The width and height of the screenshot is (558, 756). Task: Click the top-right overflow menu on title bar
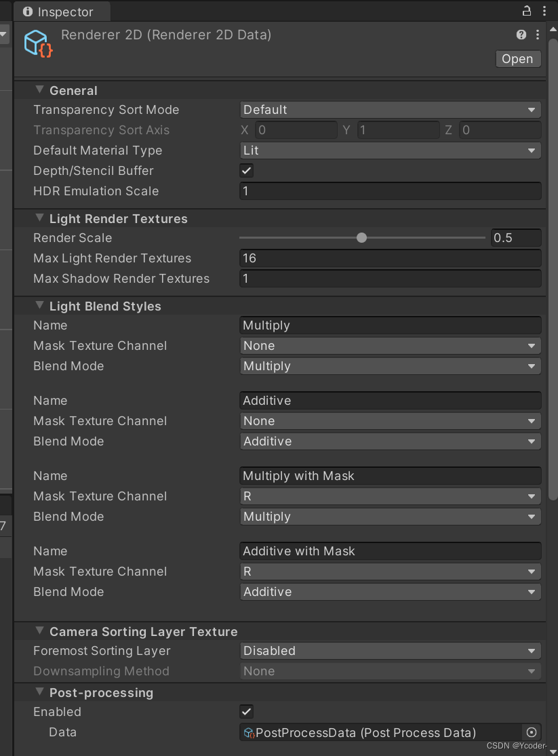click(544, 11)
